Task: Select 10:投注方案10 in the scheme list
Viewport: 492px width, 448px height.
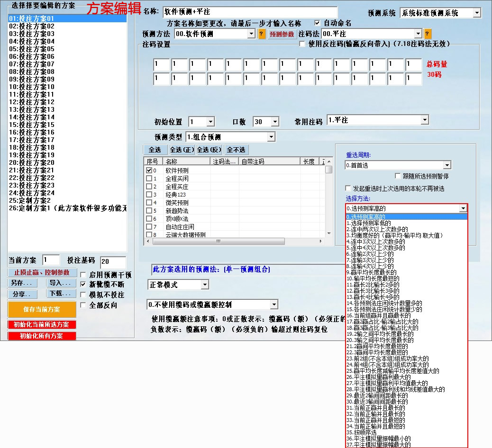Action: 32,87
